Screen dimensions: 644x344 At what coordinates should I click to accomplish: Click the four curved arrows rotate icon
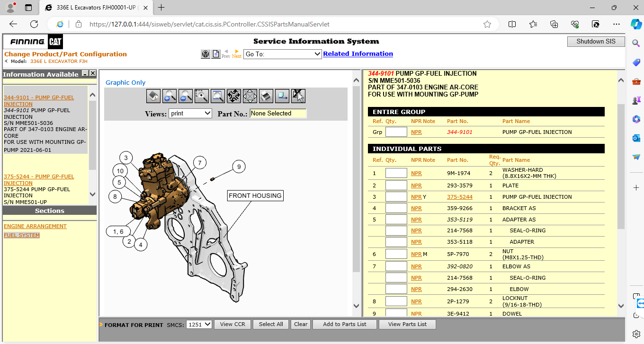(x=234, y=96)
